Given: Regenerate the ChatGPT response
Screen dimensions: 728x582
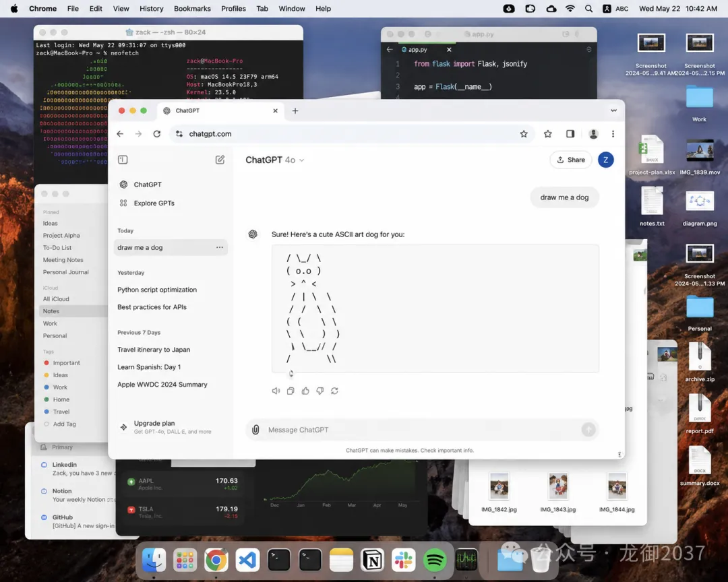Looking at the screenshot, I should 334,391.
